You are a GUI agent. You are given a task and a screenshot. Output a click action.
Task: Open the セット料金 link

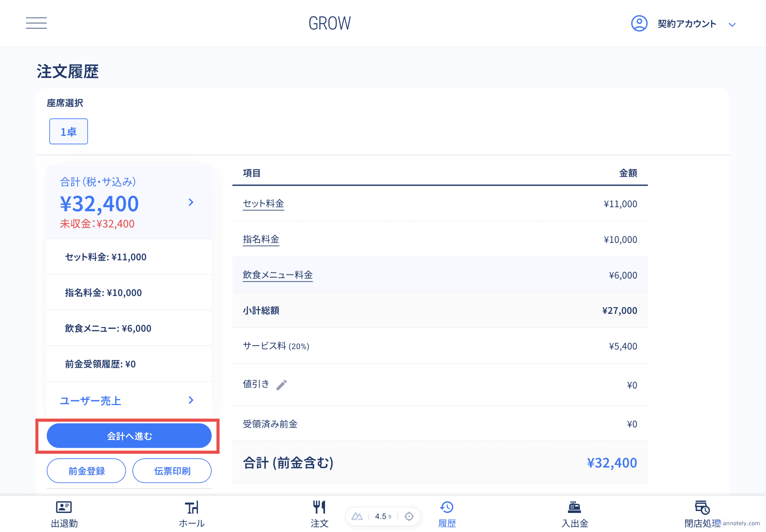click(263, 204)
